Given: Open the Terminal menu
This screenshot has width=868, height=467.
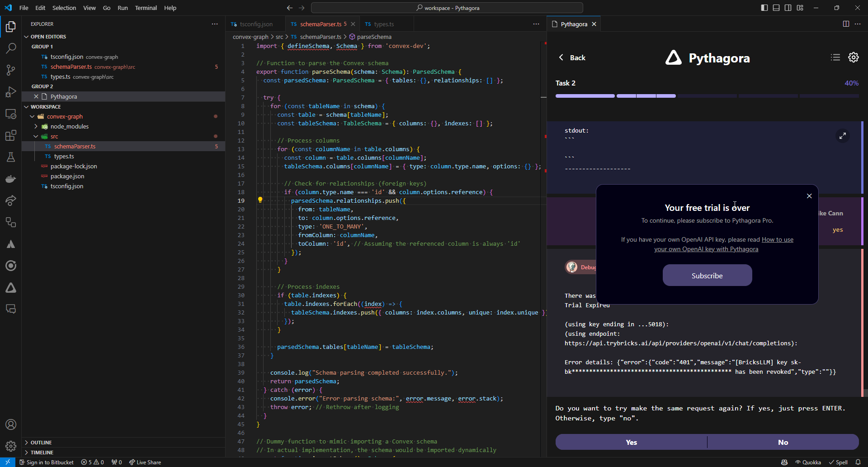Looking at the screenshot, I should pyautogui.click(x=146, y=8).
